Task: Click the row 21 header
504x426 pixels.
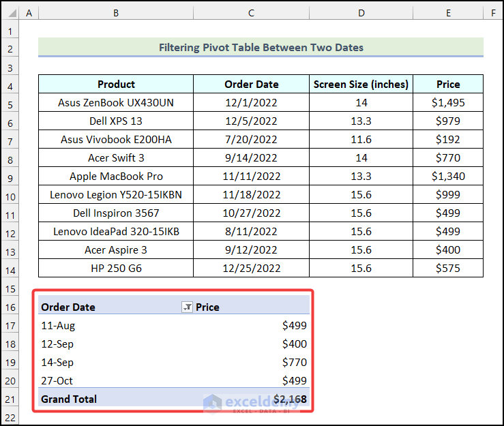Action: [10, 399]
